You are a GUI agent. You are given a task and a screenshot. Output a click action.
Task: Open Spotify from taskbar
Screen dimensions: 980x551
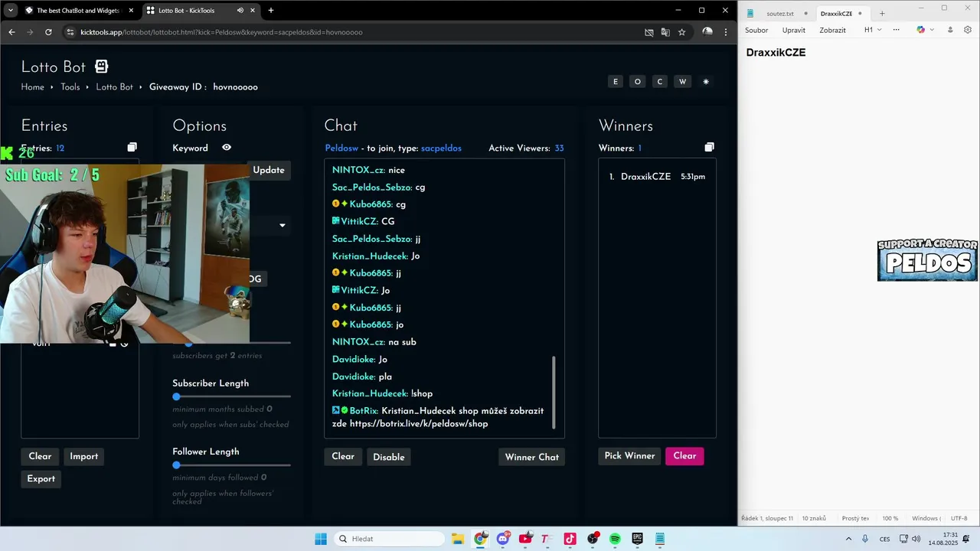[x=615, y=539]
